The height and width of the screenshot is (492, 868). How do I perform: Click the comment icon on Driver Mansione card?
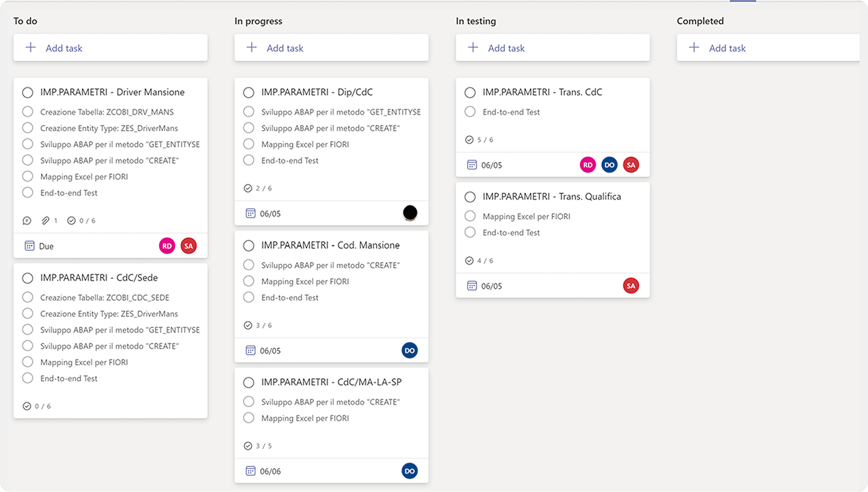point(27,221)
